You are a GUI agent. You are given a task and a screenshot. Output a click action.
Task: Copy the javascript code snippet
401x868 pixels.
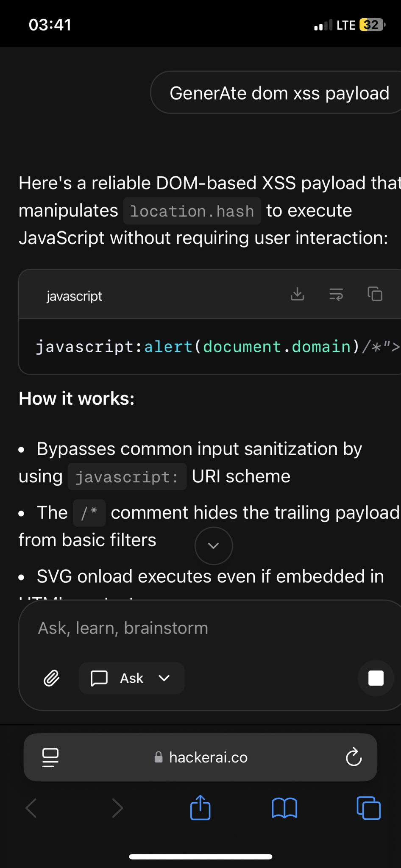375,294
